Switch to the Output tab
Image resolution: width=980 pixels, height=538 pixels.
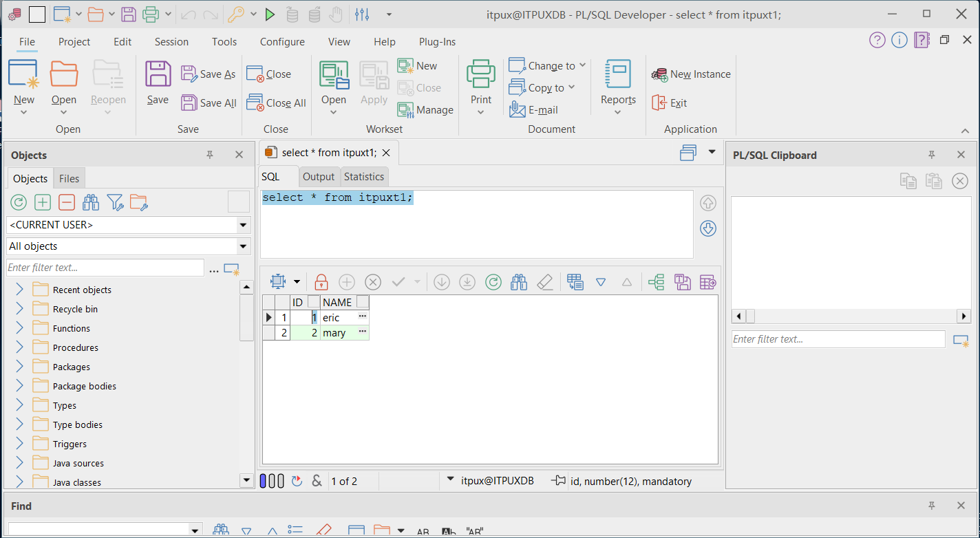(x=319, y=177)
